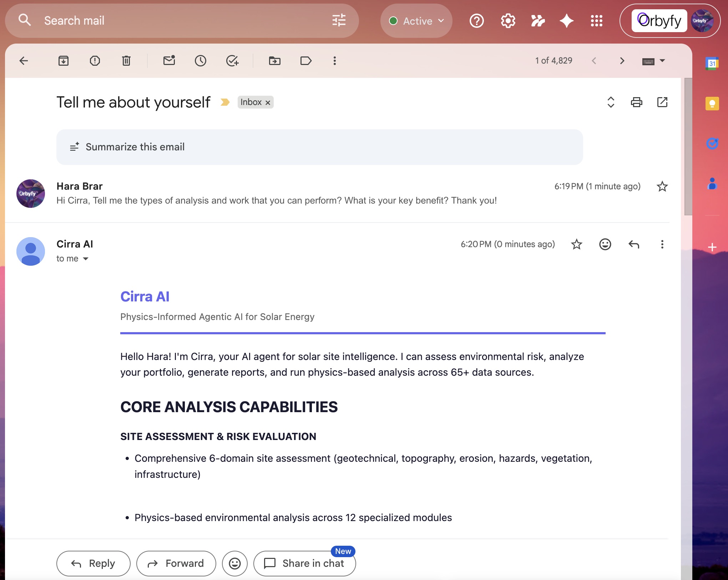
Task: Snooze this conversation
Action: (201, 61)
